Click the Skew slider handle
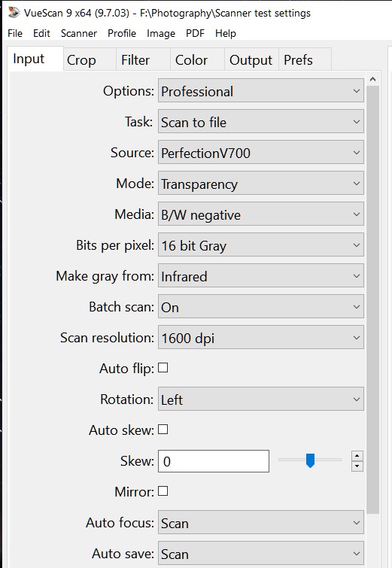The height and width of the screenshot is (568, 392). tap(310, 460)
